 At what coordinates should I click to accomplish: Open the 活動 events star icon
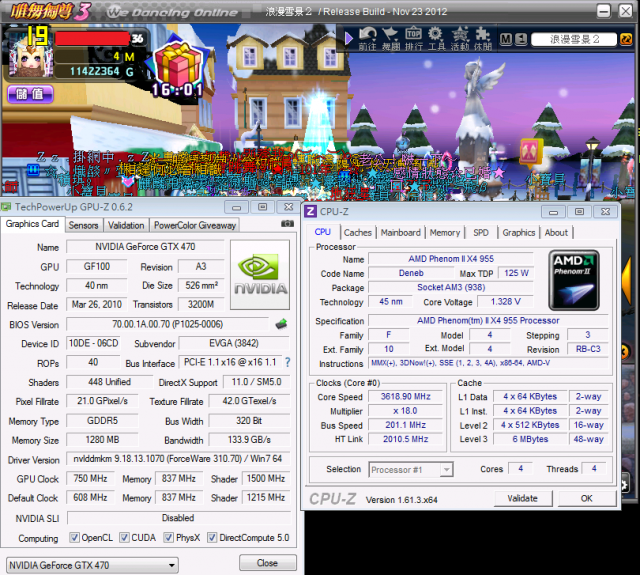pos(460,38)
